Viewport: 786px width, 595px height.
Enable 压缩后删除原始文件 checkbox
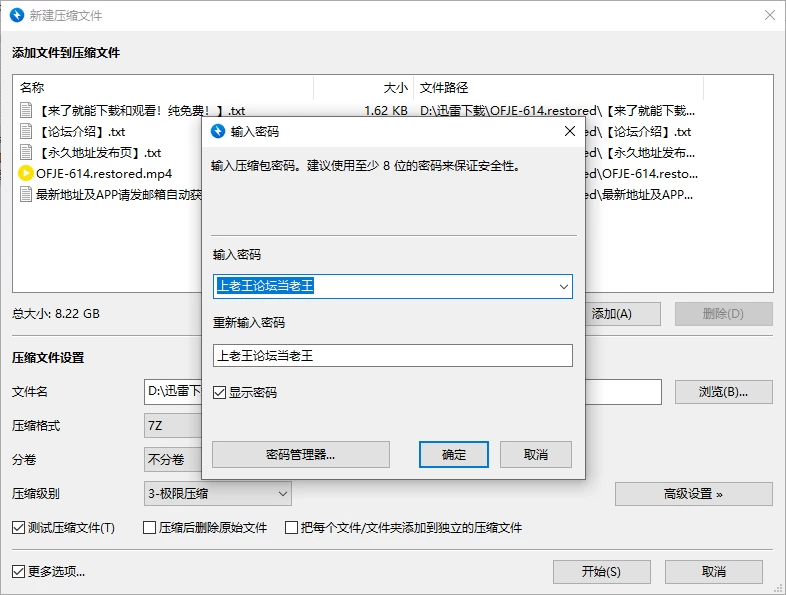[149, 527]
